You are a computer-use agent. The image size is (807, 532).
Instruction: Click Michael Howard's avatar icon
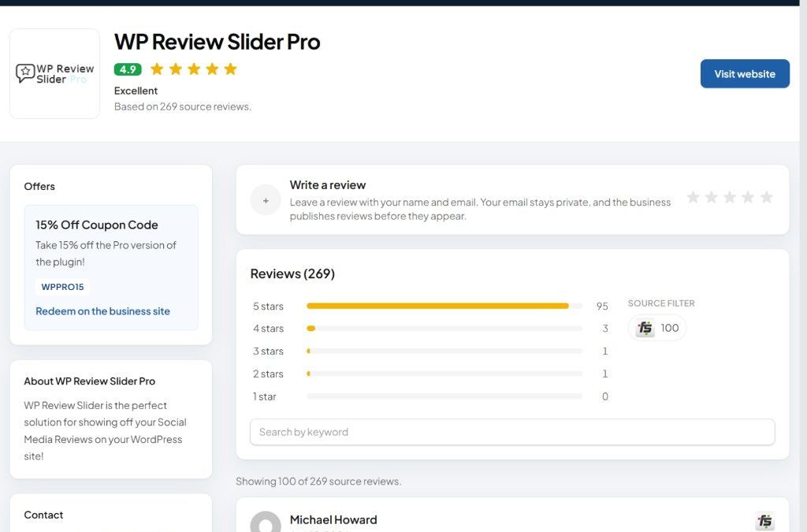(x=266, y=522)
